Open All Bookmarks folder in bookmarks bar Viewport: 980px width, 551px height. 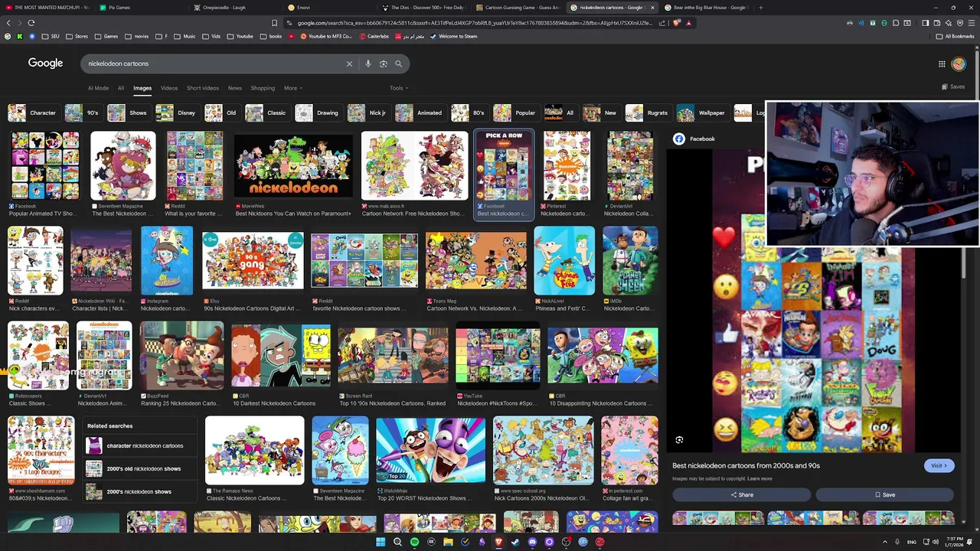[x=955, y=36]
